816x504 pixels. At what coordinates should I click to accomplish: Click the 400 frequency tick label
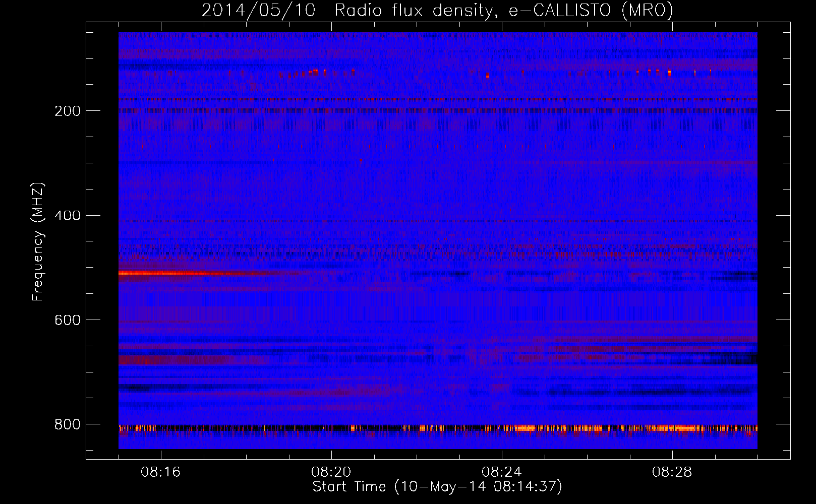tap(68, 216)
